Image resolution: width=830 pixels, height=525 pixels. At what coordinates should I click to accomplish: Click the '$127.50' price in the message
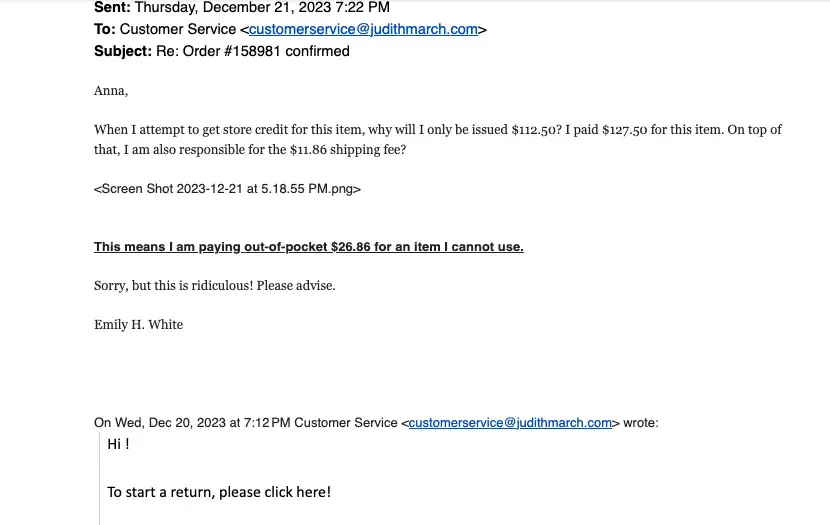pos(630,130)
